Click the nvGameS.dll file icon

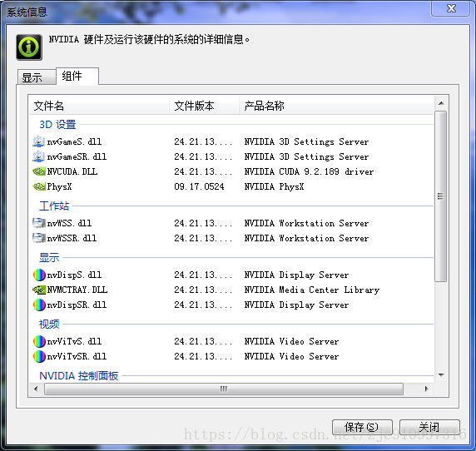[x=38, y=141]
